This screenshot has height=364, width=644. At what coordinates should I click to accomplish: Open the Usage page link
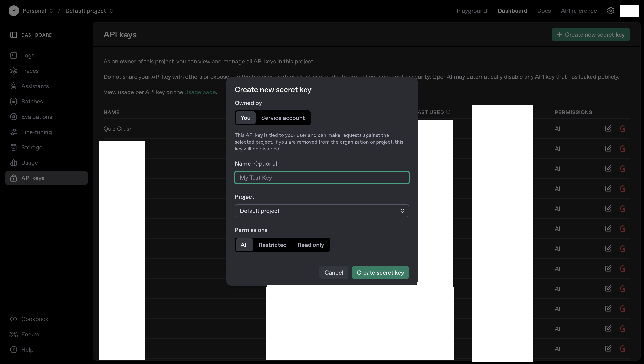[200, 92]
